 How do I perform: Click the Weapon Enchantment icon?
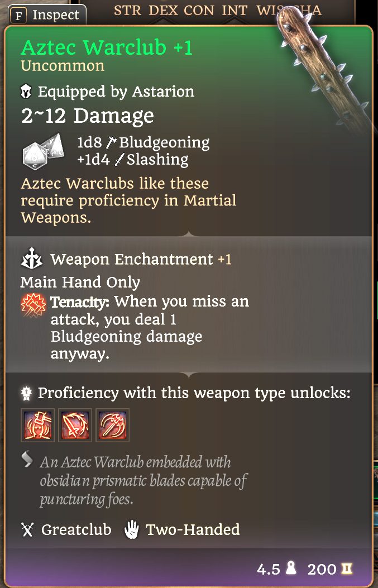[31, 259]
